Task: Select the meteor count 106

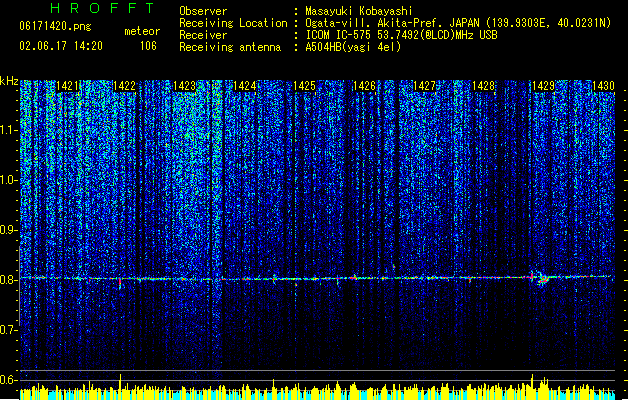Action: click(148, 46)
